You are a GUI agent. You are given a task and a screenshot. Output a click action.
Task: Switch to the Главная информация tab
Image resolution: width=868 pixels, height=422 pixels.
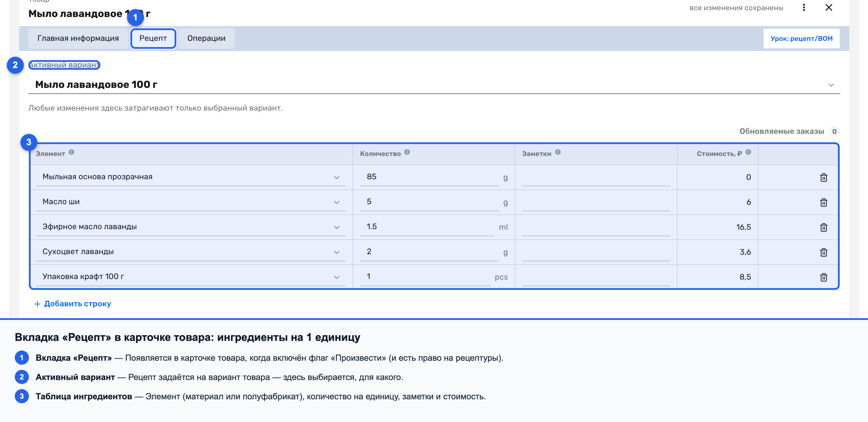pos(78,38)
